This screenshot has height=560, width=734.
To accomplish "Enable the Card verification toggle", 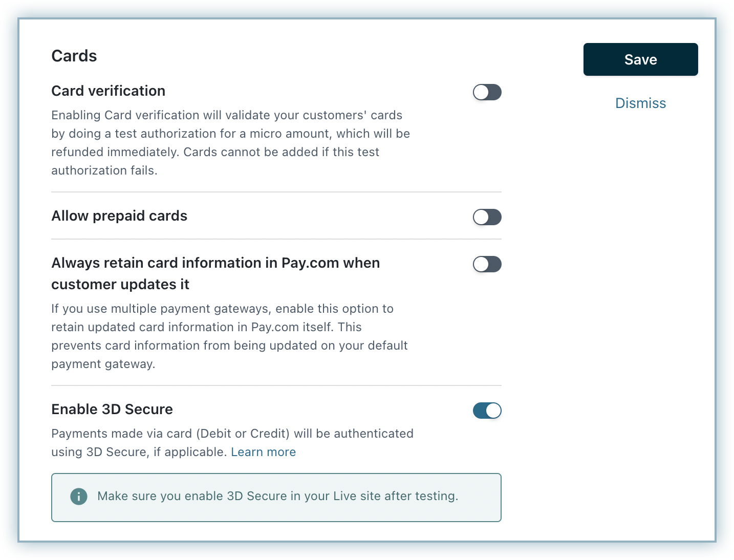I will pos(487,92).
